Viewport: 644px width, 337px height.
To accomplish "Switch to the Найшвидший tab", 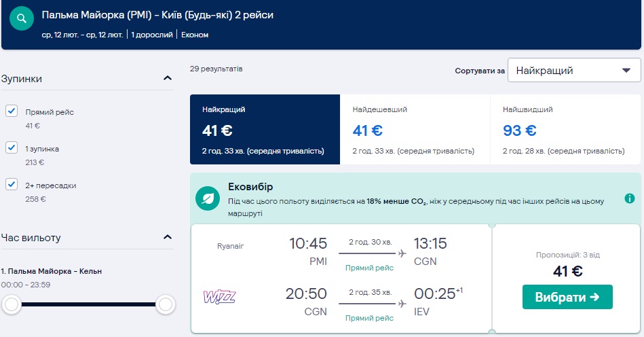I will pos(564,129).
